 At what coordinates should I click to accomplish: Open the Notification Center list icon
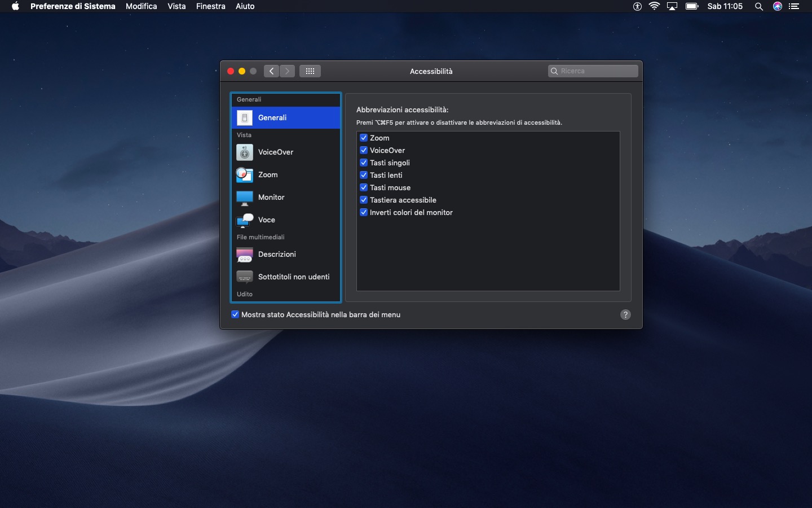tap(795, 7)
